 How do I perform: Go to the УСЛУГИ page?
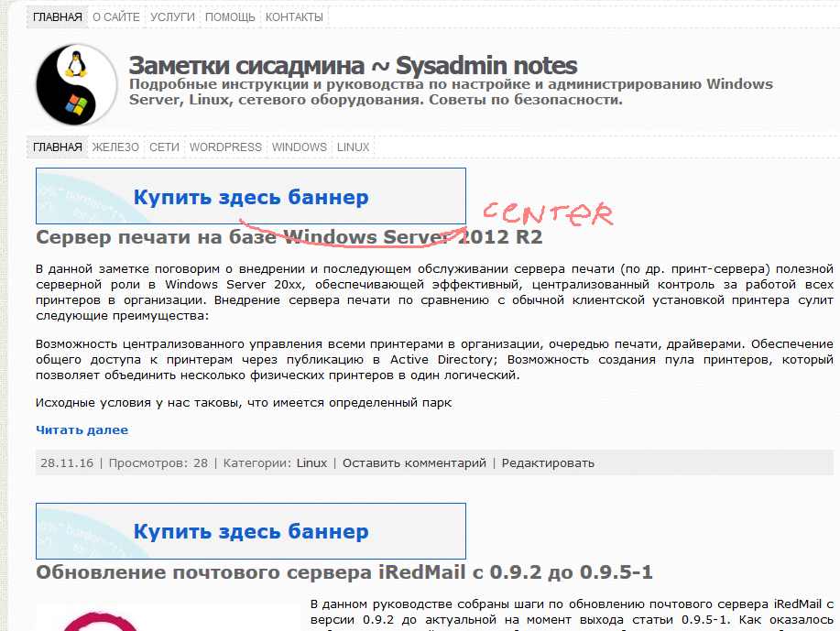click(x=172, y=17)
